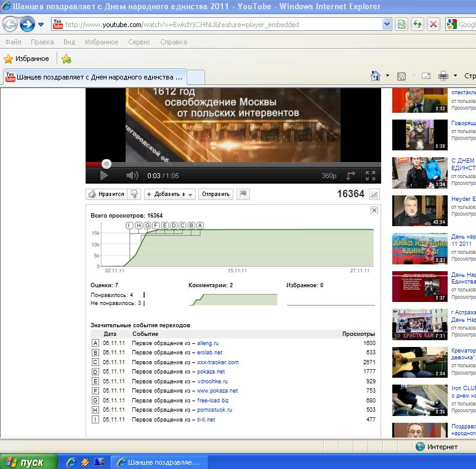
Task: Click the browser Forward arrow button
Action: point(27,24)
